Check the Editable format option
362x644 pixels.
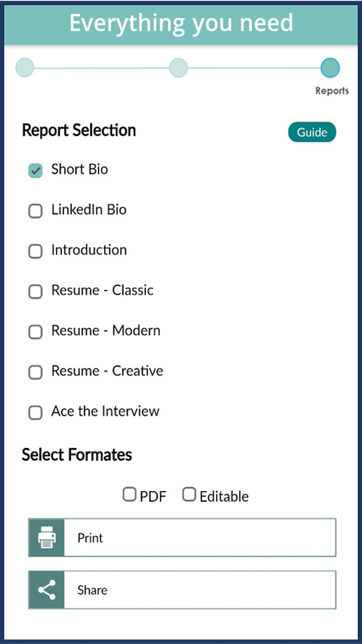coord(189,493)
